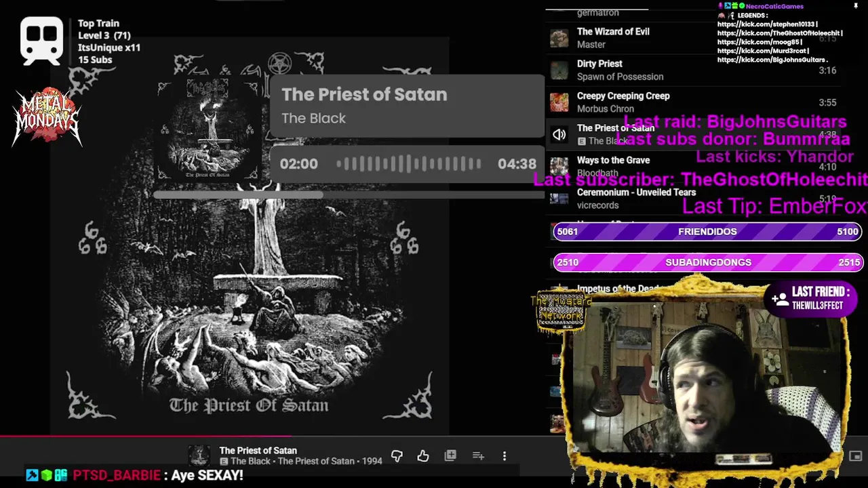This screenshot has width=868, height=488.
Task: Open kick.com/TheGhostOfHoleechit link
Action: [x=779, y=33]
